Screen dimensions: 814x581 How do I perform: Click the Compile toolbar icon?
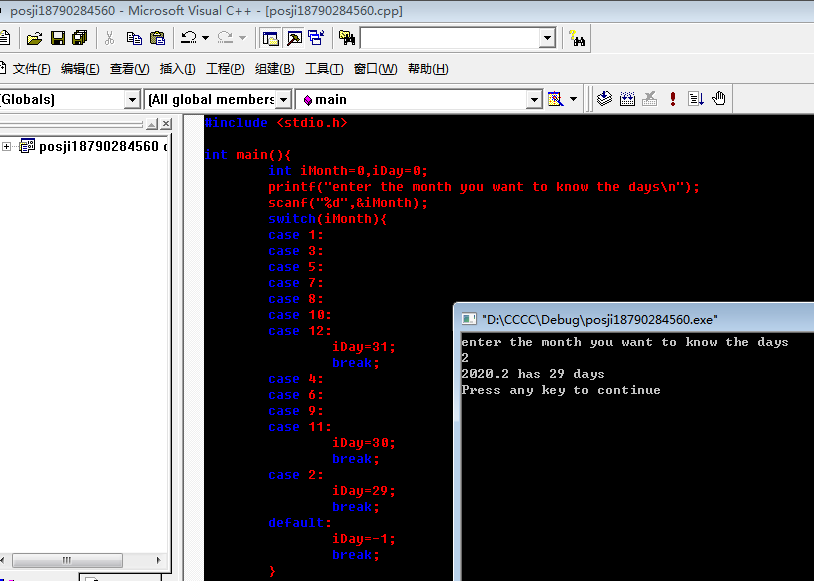[x=604, y=99]
